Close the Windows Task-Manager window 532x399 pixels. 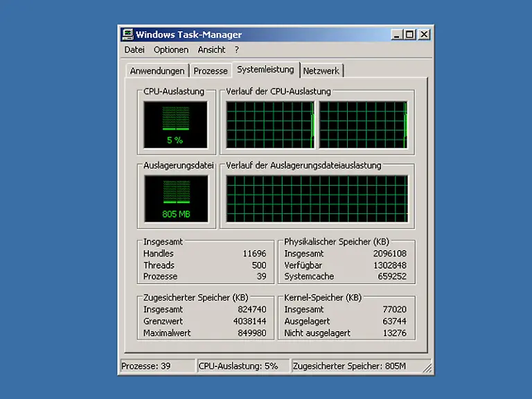tap(424, 35)
